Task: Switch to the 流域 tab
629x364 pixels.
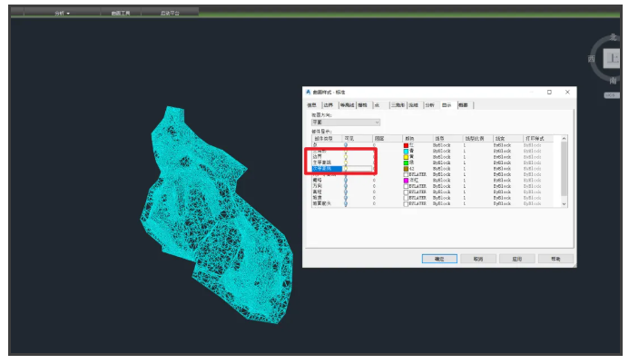Action: coord(414,105)
